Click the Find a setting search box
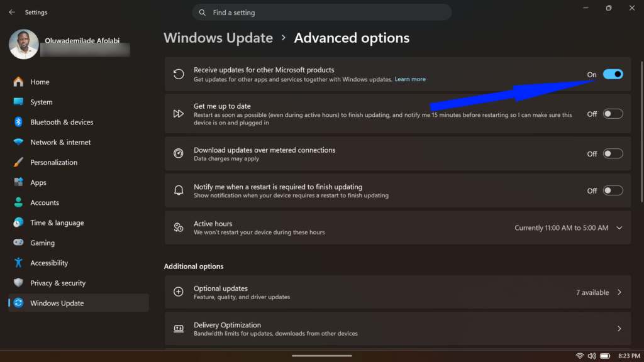 coord(321,13)
